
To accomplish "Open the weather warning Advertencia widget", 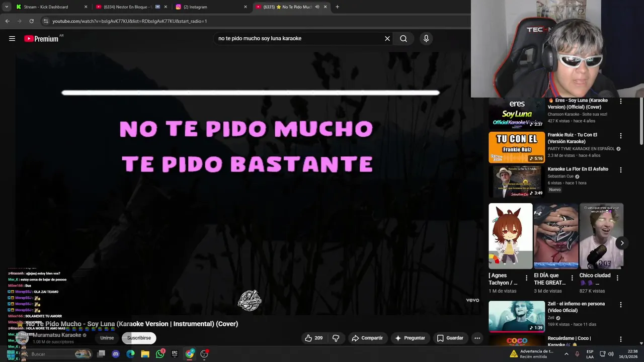I will (x=532, y=354).
